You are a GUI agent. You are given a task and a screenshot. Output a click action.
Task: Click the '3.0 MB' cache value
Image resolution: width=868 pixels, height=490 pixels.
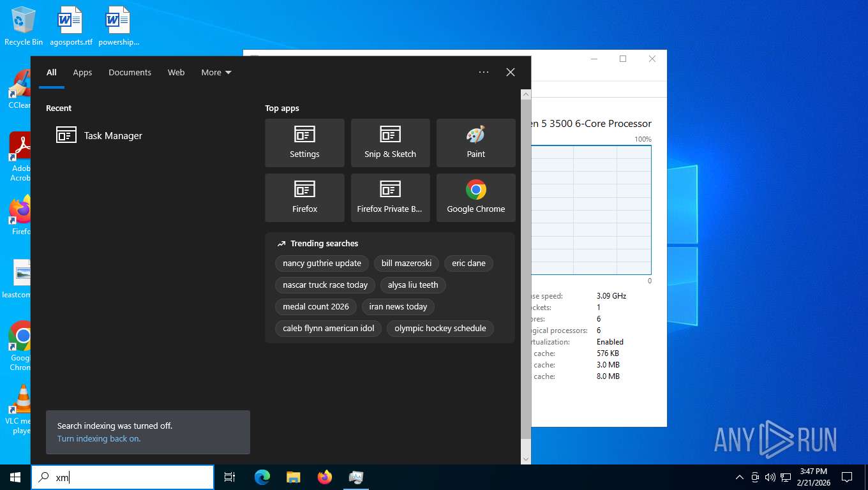pyautogui.click(x=608, y=365)
